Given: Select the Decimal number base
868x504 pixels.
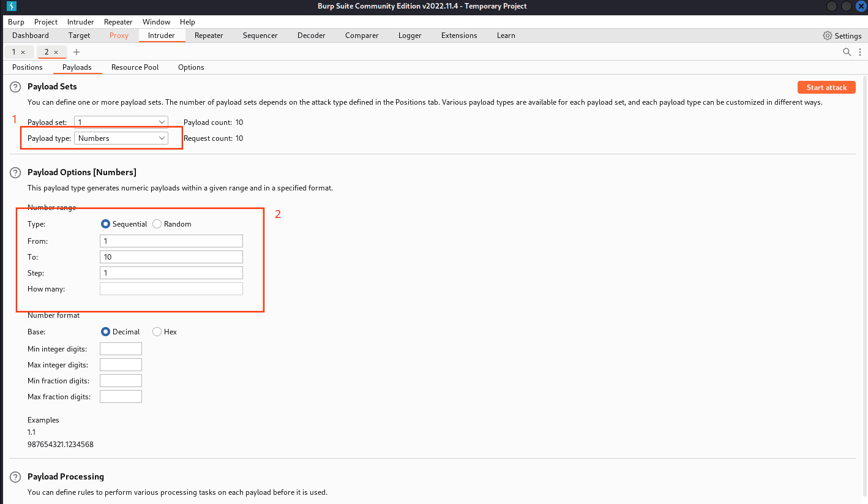Looking at the screenshot, I should pos(105,332).
